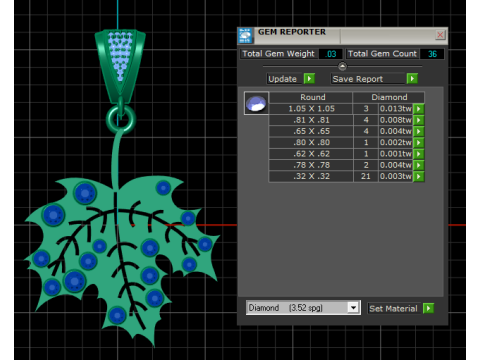Click green arrow for .32 X .32 row
The height and width of the screenshot is (360, 480).
click(419, 176)
